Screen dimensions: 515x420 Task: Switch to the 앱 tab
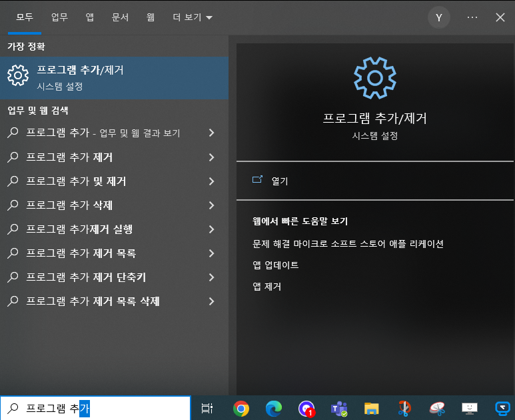click(x=90, y=17)
